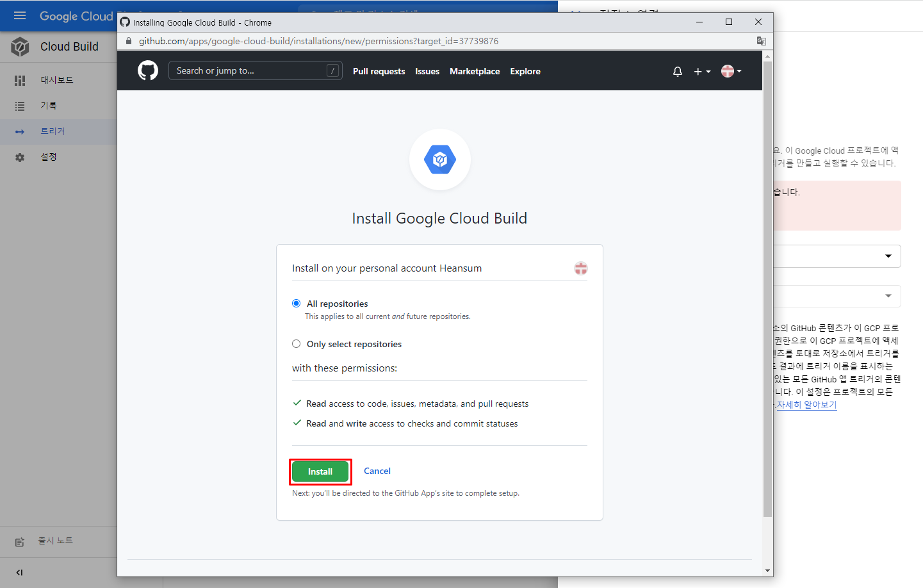Click the popup window vertical scrollbar
The width and height of the screenshot is (923, 588).
(x=767, y=288)
